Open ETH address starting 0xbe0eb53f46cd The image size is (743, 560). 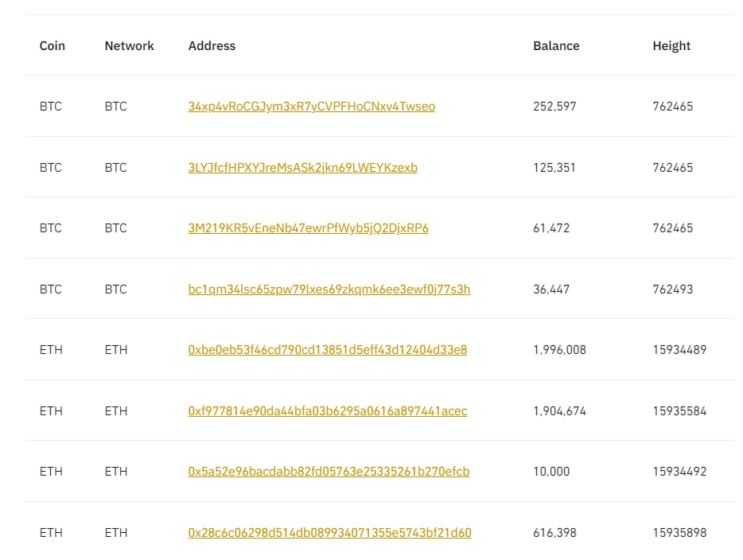328,350
